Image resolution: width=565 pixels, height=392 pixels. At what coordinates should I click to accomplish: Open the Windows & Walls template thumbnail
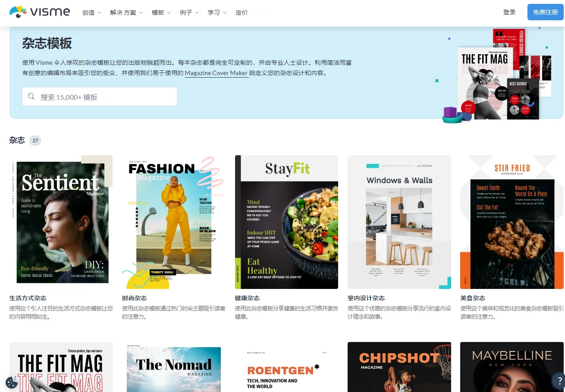point(399,222)
